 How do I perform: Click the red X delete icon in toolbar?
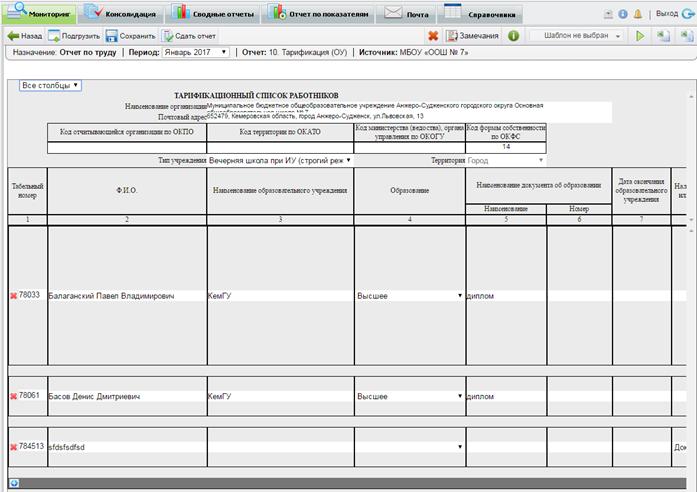[x=433, y=35]
